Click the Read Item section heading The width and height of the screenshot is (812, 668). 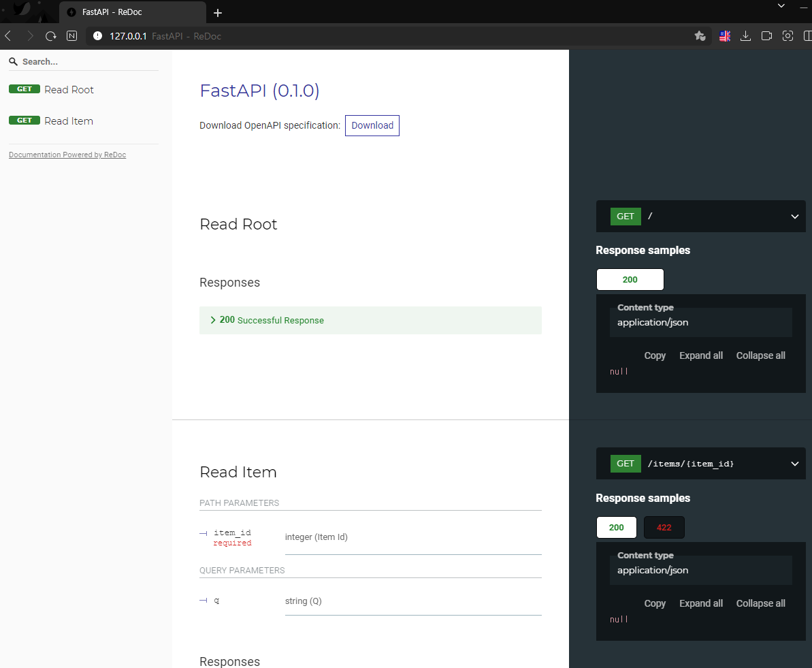coord(238,472)
